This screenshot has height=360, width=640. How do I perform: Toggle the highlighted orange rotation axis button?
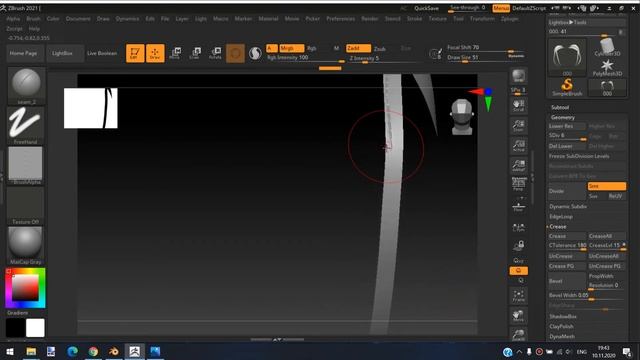[x=518, y=271]
